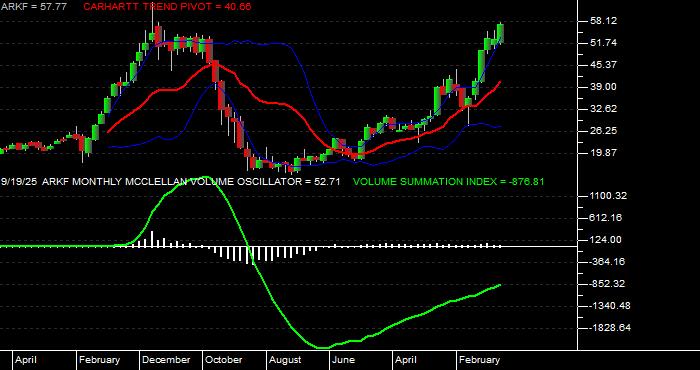Image resolution: width=700 pixels, height=370 pixels.
Task: Click the October label on time axis
Action: coord(224,360)
